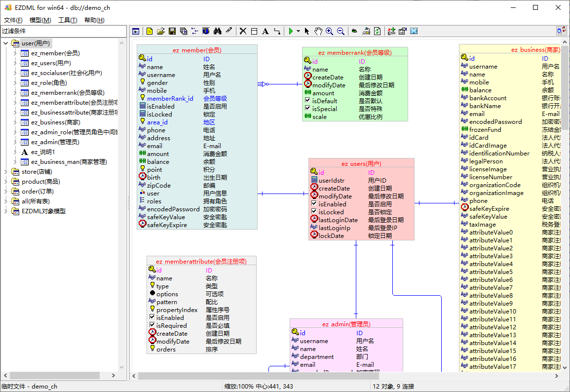Click the wrench with green plus icon

[x=391, y=31]
